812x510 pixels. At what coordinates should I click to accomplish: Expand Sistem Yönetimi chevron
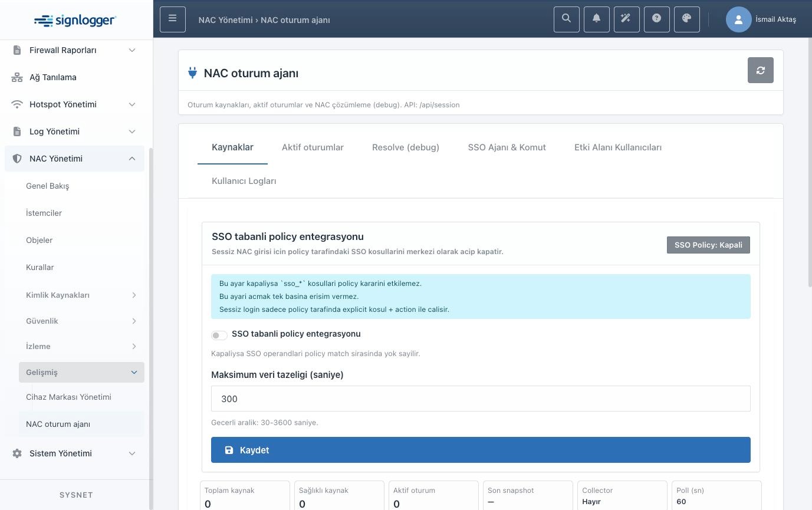point(132,453)
